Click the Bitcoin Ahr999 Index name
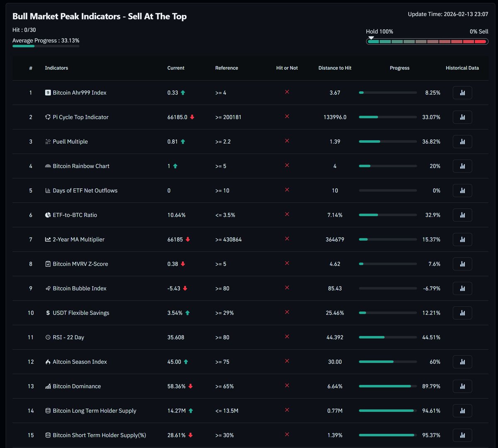Screen dimensions: 498x448 (x=80, y=93)
